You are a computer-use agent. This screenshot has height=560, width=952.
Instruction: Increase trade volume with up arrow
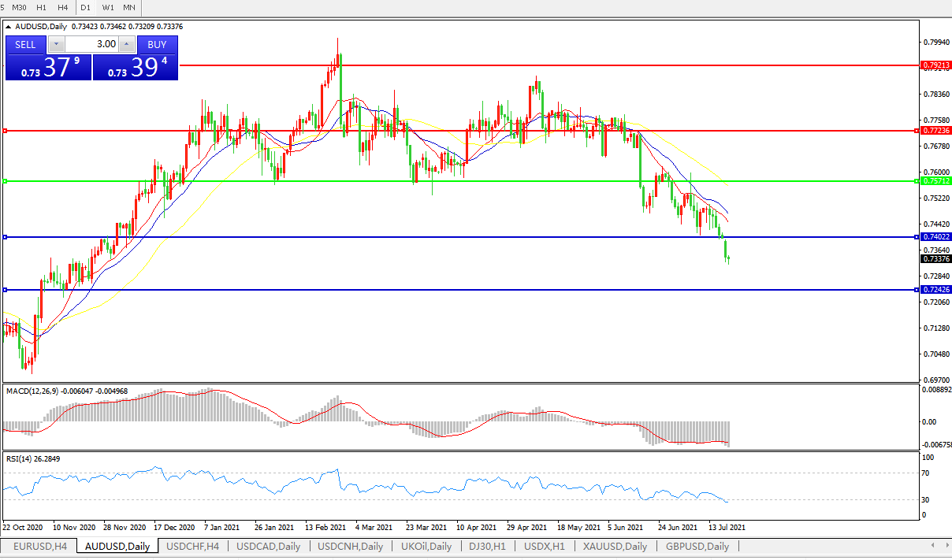126,44
